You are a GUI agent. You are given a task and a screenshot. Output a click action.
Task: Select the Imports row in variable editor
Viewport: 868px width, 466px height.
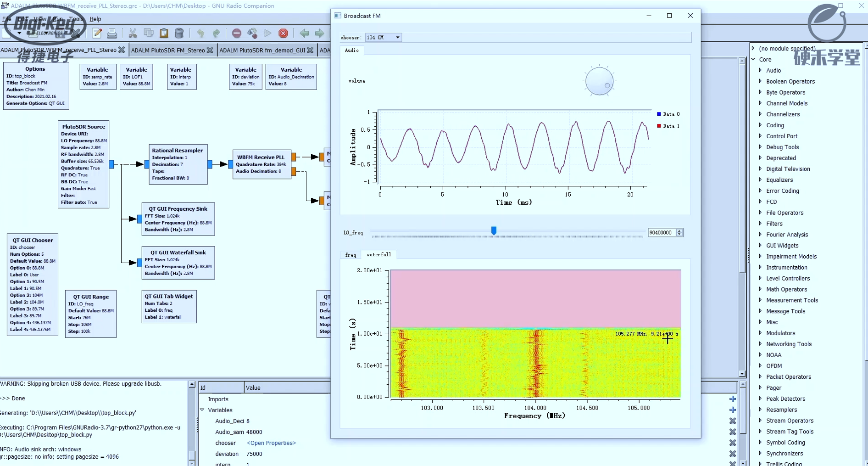coord(218,399)
